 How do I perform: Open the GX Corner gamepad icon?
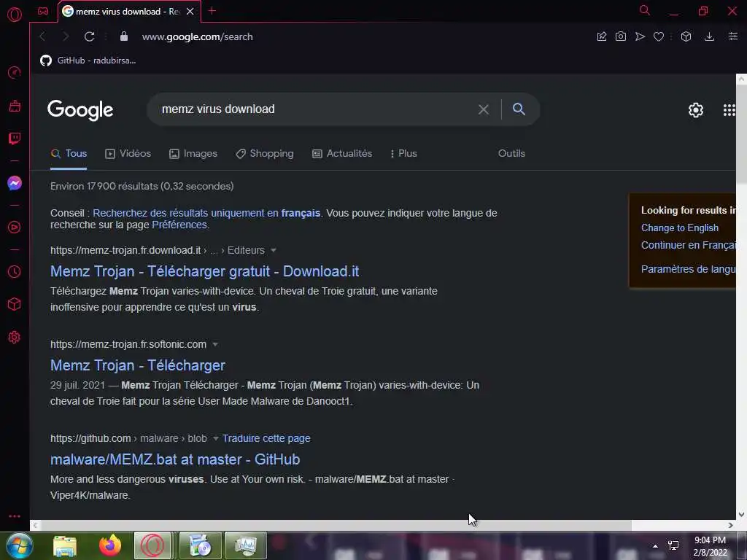(x=43, y=11)
